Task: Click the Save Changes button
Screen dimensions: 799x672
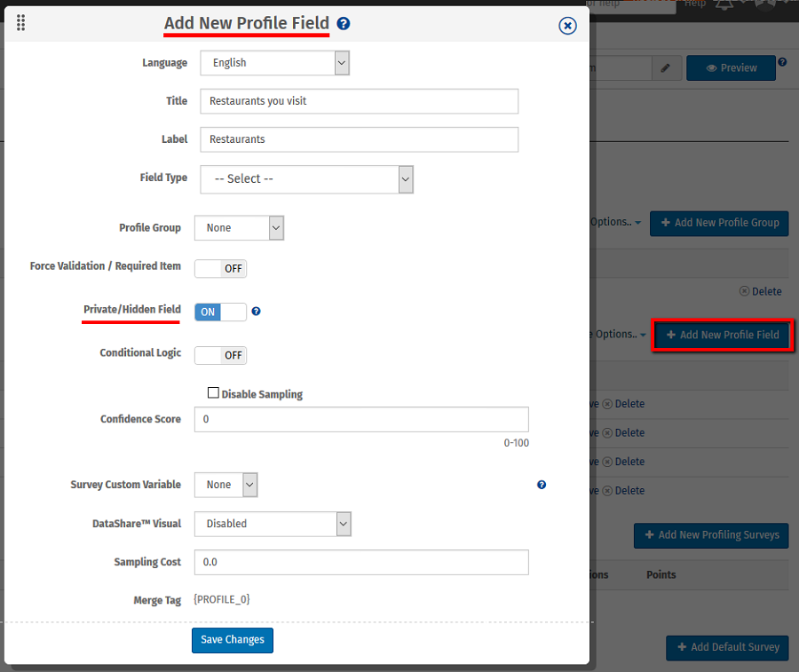Action: [233, 640]
